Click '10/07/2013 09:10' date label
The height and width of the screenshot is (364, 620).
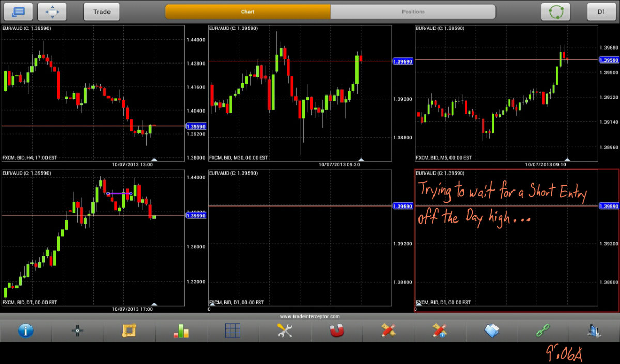pos(546,164)
